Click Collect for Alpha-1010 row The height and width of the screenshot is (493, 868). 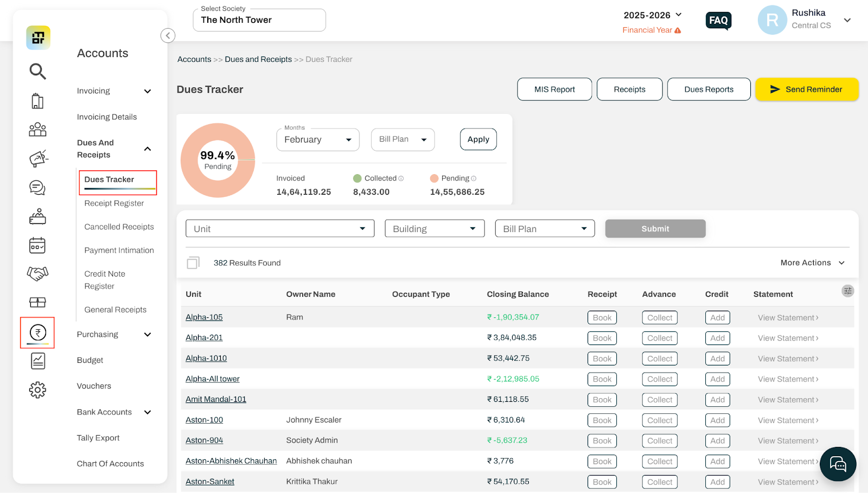[660, 359]
